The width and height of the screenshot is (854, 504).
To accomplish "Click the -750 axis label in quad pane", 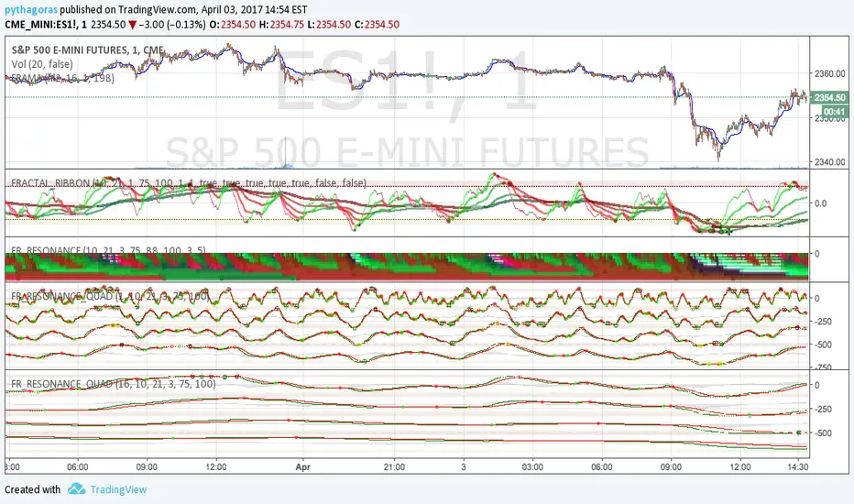I will (823, 367).
